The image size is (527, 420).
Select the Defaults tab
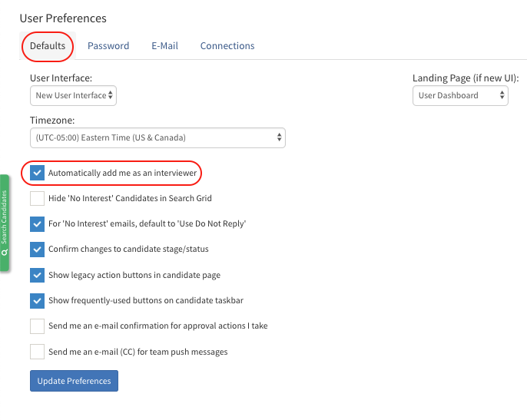[x=48, y=46]
